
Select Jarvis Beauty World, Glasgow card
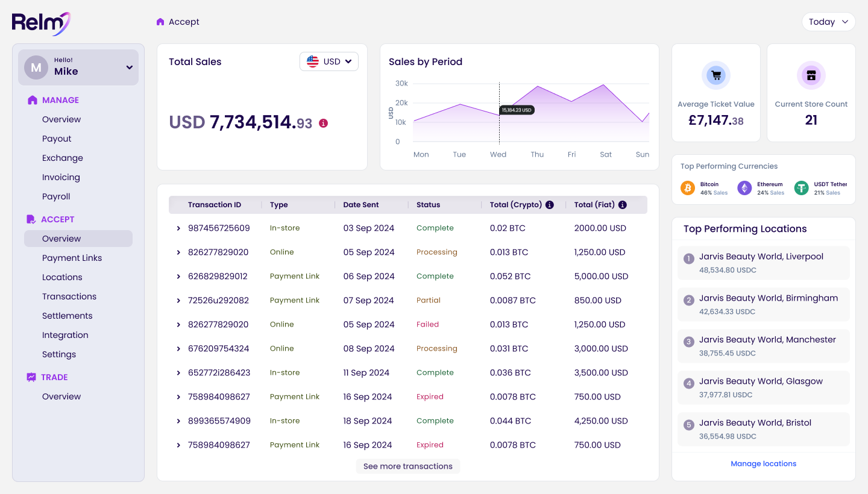tap(764, 387)
